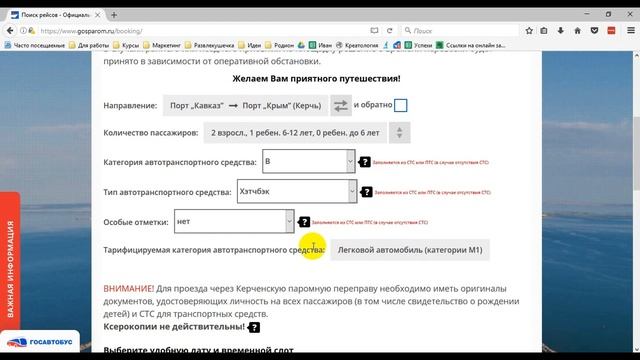Go to the home page icon
This screenshot has height=360, width=640.
point(577,31)
